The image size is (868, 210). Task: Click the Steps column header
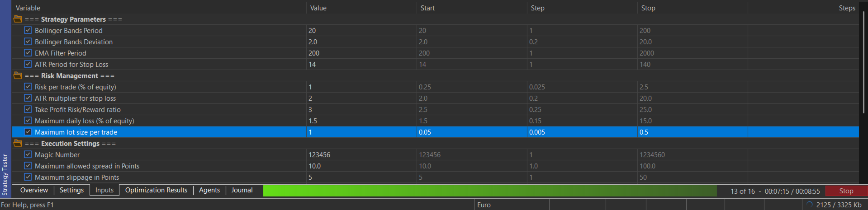coord(803,8)
